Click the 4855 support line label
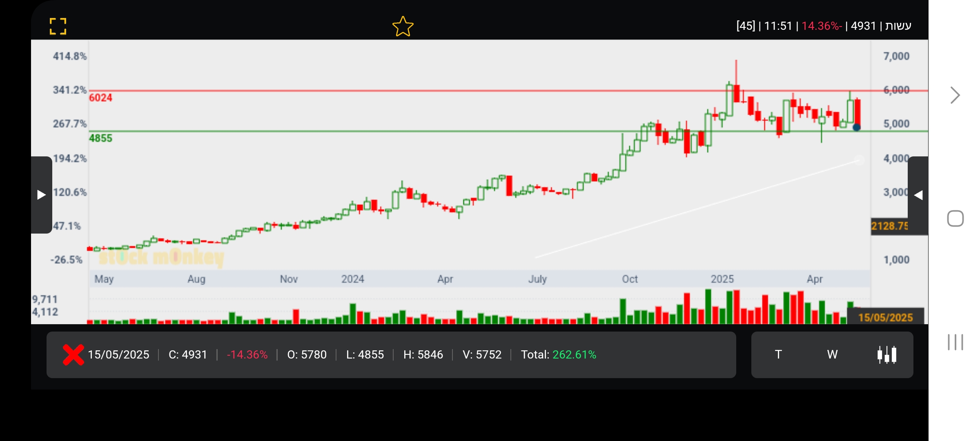Viewport: 980px width, 441px height. 100,138
